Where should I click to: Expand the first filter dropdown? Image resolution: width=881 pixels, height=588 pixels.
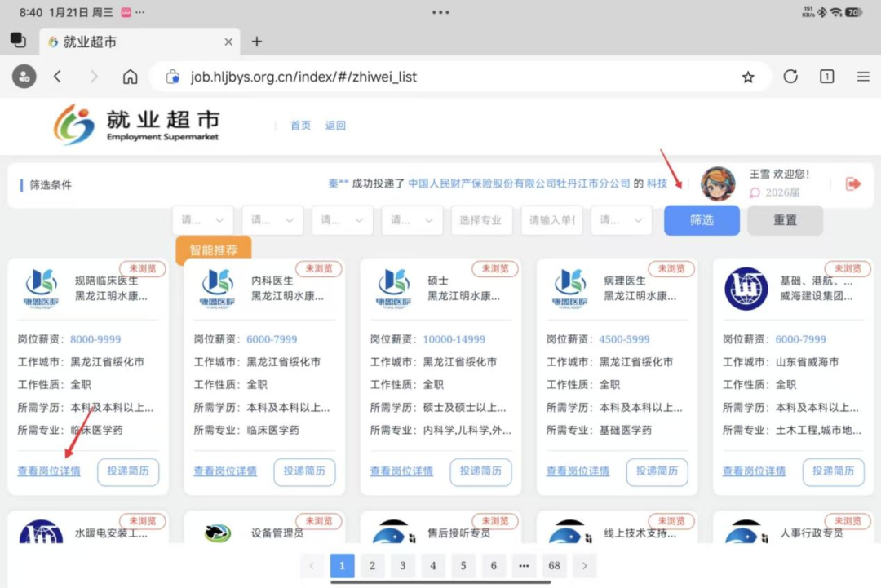click(202, 220)
